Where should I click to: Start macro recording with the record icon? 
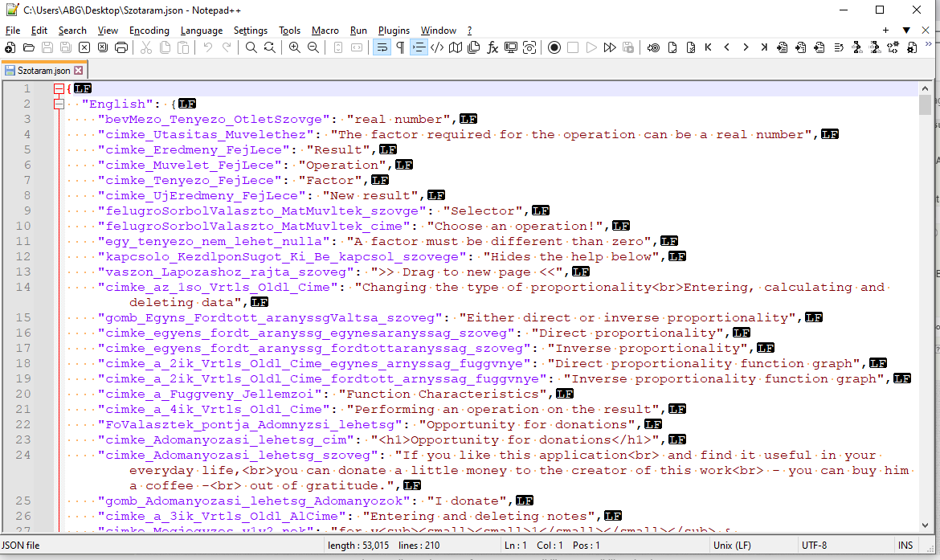coord(554,48)
